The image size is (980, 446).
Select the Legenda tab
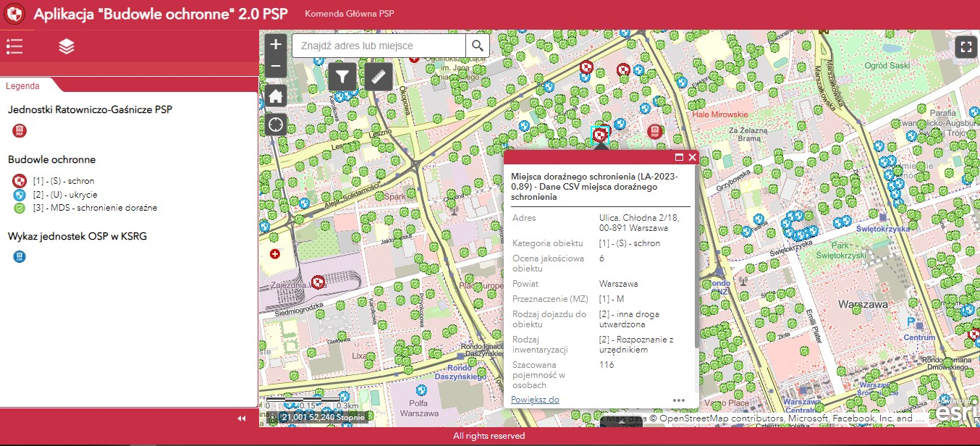[22, 85]
